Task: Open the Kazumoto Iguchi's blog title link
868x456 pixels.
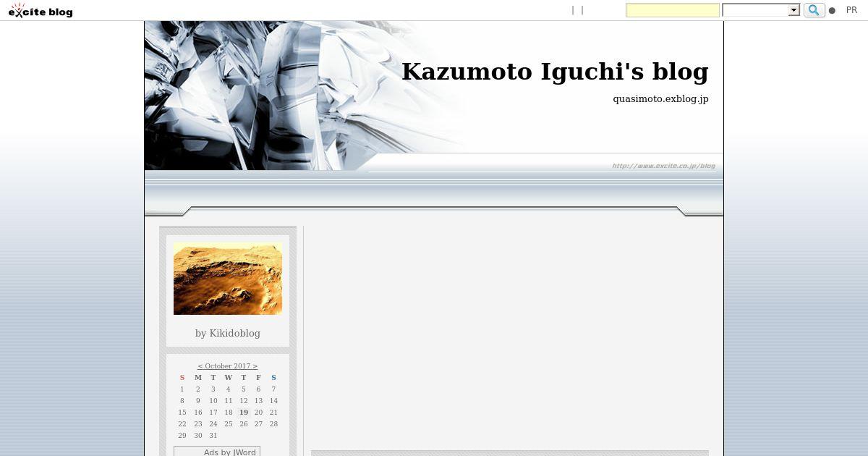Action: (555, 72)
